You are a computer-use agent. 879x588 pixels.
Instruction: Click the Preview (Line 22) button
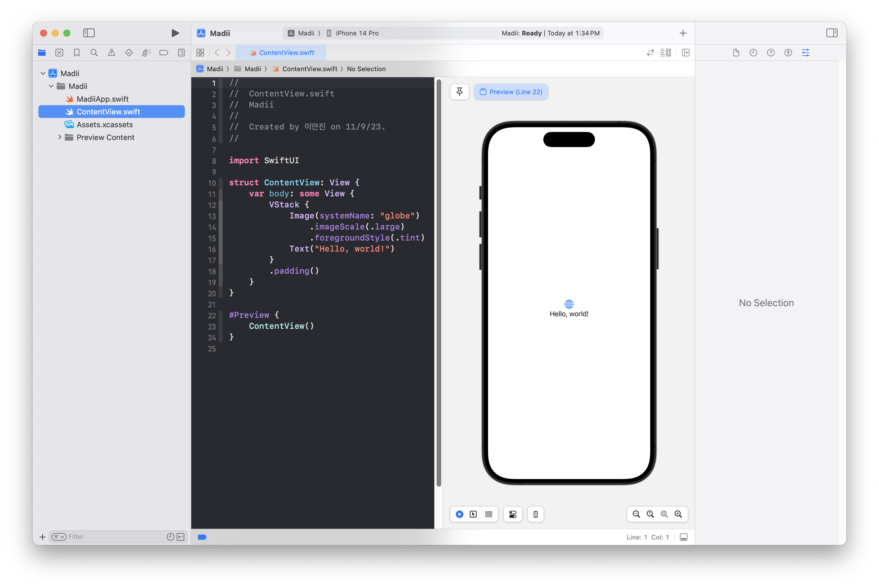tap(511, 92)
